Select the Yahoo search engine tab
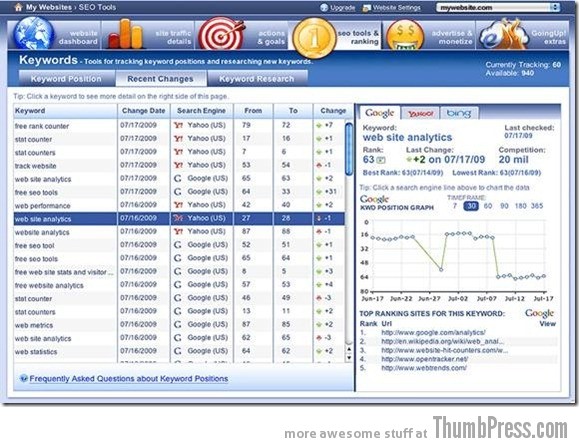 tap(420, 113)
